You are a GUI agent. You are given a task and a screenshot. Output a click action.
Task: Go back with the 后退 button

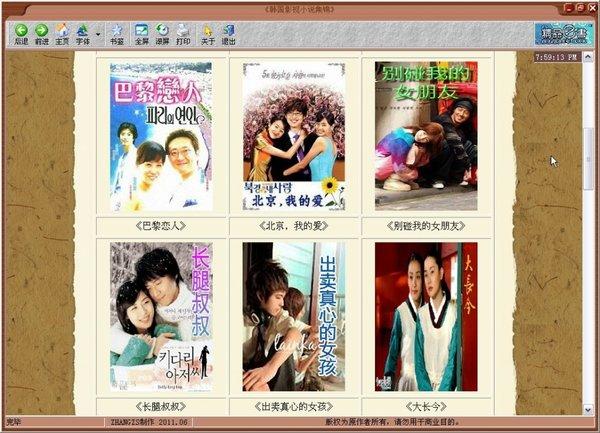(x=21, y=34)
